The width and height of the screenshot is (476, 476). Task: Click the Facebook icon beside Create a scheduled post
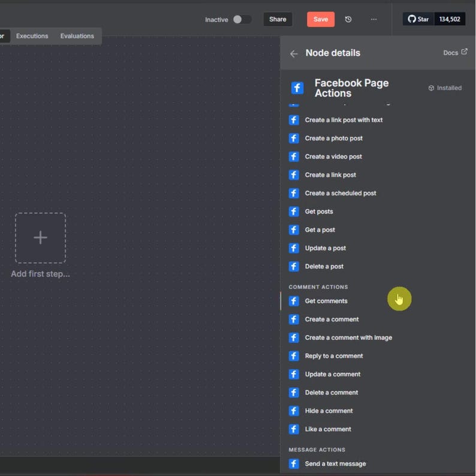click(294, 193)
